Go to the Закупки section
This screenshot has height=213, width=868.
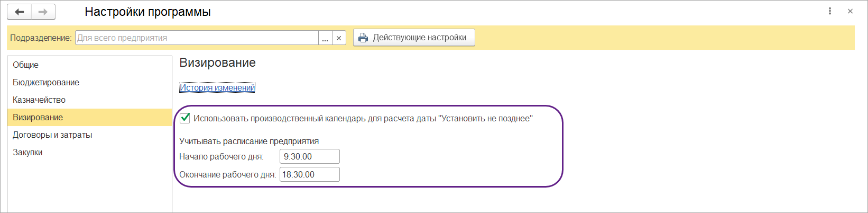point(27,153)
